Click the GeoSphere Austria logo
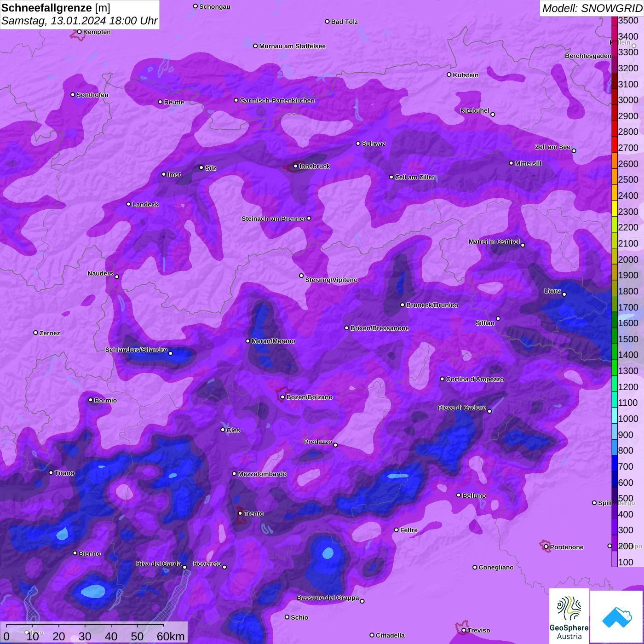The width and height of the screenshot is (644, 644). [x=569, y=616]
